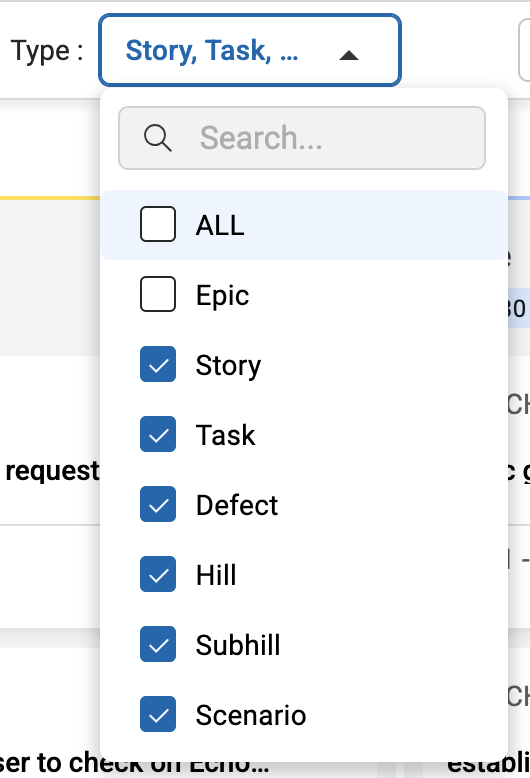
Task: Open the partially visible dropdown right of Type
Action: [524, 50]
